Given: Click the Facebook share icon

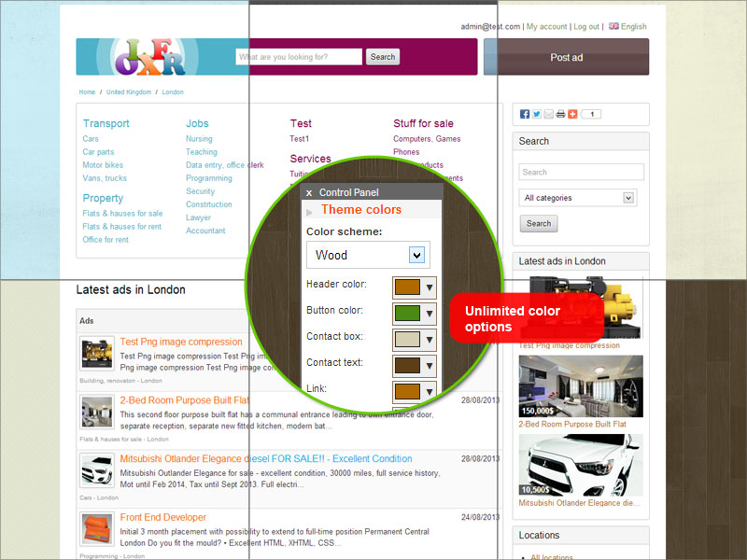Looking at the screenshot, I should click(x=525, y=114).
